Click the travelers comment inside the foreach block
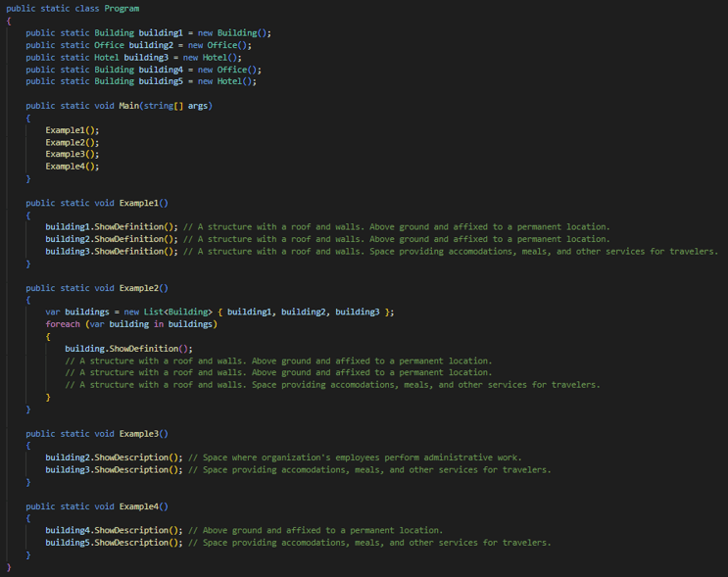728x577 pixels. click(x=332, y=385)
